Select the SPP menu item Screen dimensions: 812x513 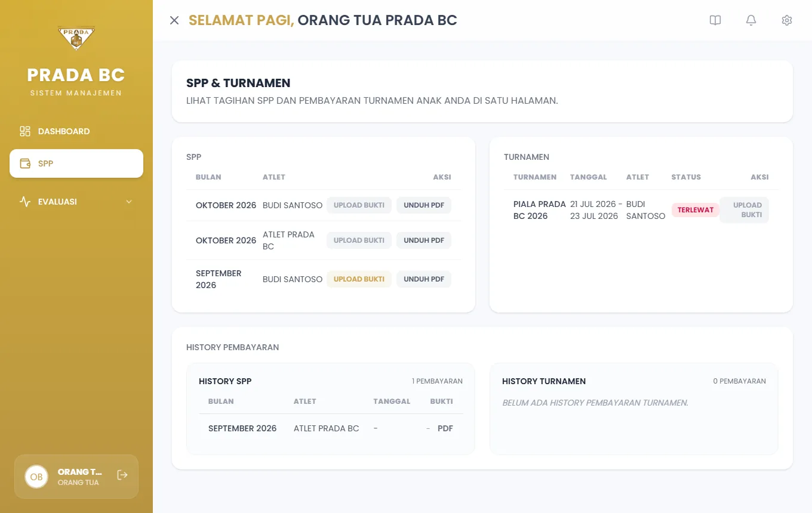tap(76, 163)
